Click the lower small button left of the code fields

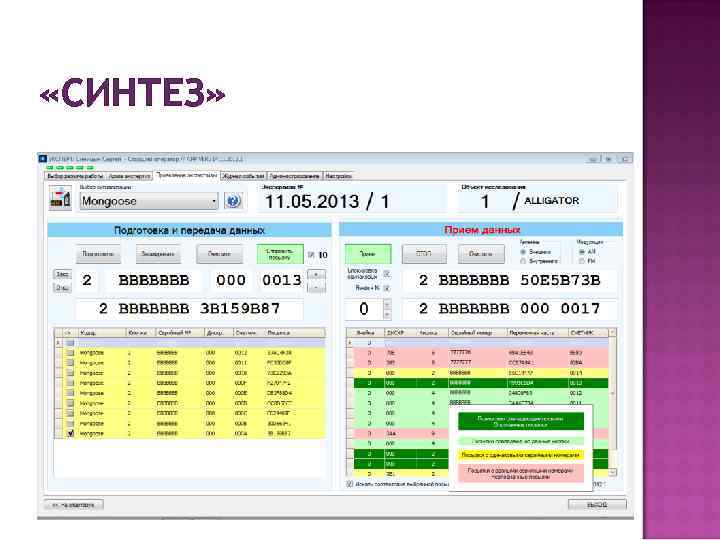click(x=62, y=287)
